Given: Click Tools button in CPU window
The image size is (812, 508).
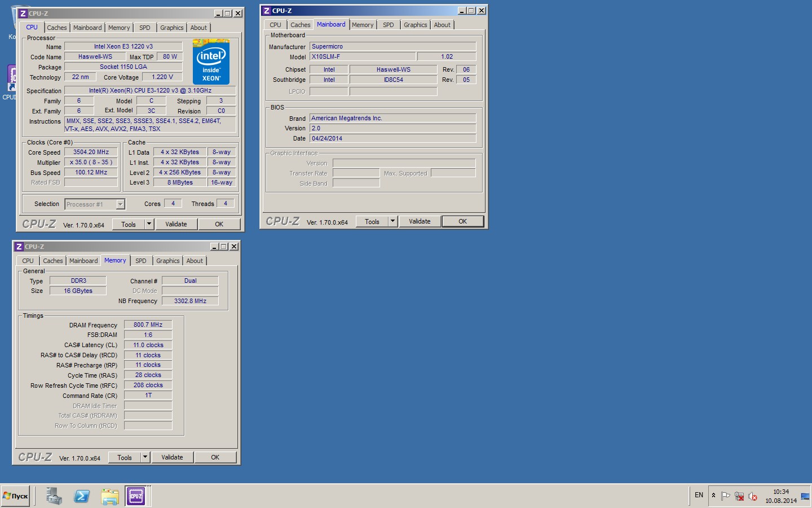Looking at the screenshot, I should [x=129, y=224].
